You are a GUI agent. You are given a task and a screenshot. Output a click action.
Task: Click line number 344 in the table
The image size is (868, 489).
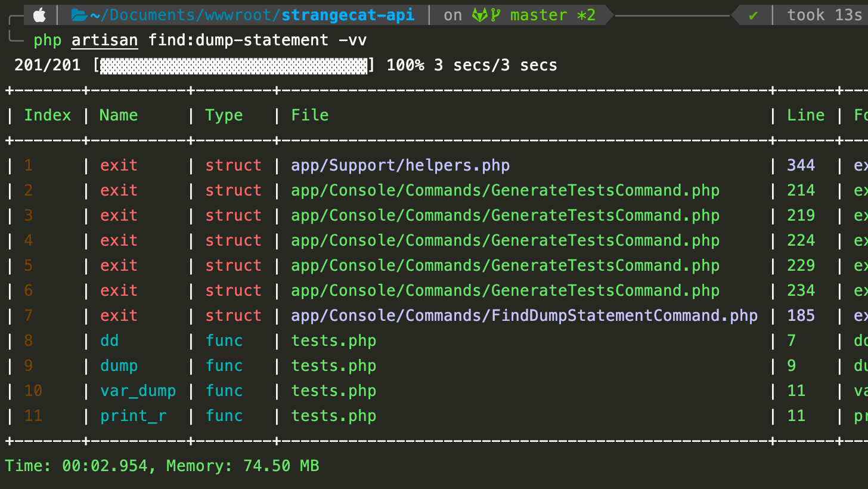[801, 165]
